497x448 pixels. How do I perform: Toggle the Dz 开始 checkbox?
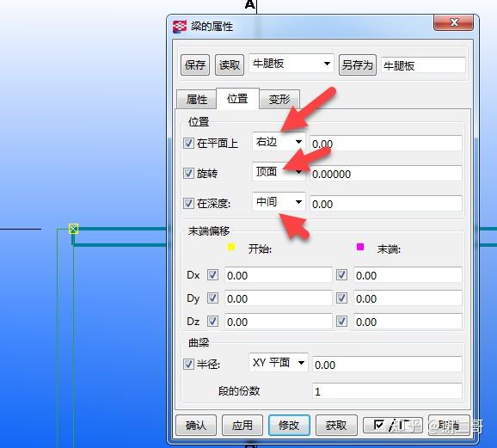click(x=212, y=322)
